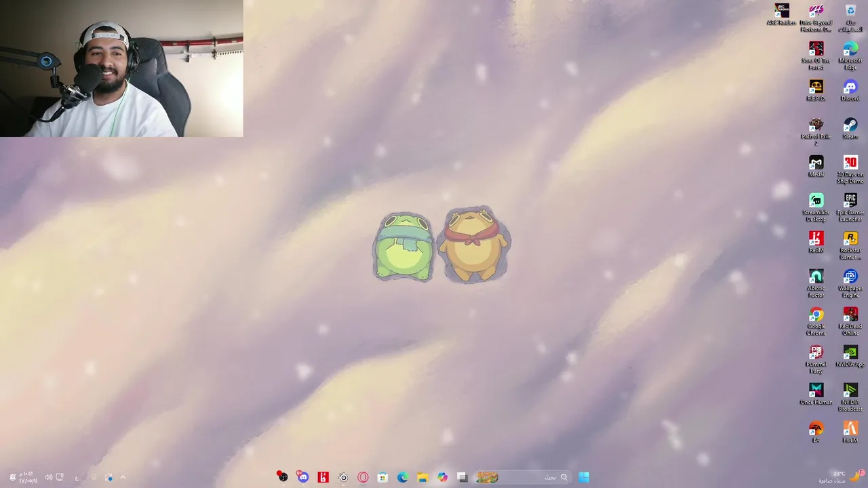Viewport: 868px width, 488px height.
Task: Select the Microsoft Edge desktop shortcut
Action: tap(850, 56)
